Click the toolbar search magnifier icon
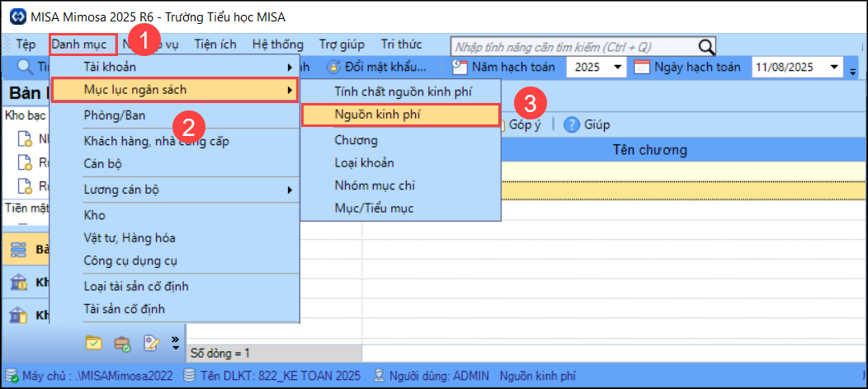 click(26, 67)
